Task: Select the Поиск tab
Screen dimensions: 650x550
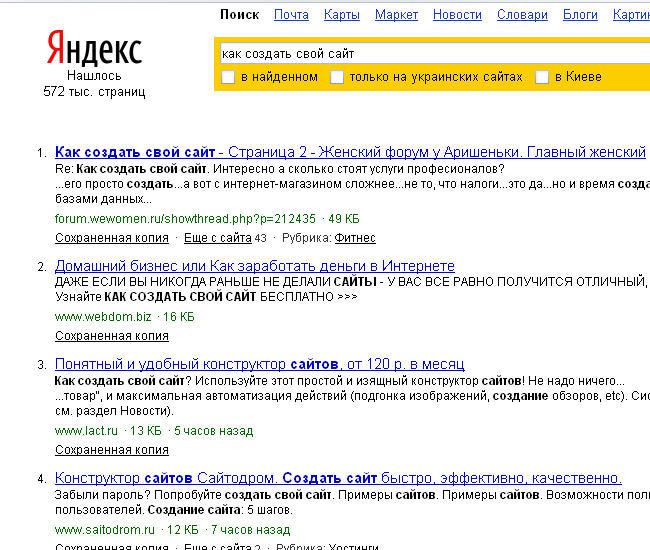Action: click(x=240, y=15)
